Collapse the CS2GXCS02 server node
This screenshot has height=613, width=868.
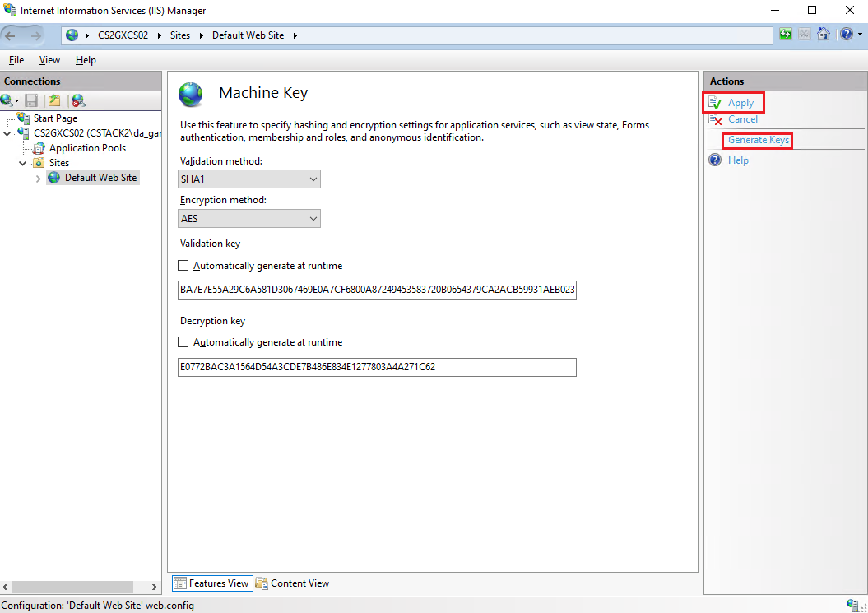pyautogui.click(x=7, y=133)
